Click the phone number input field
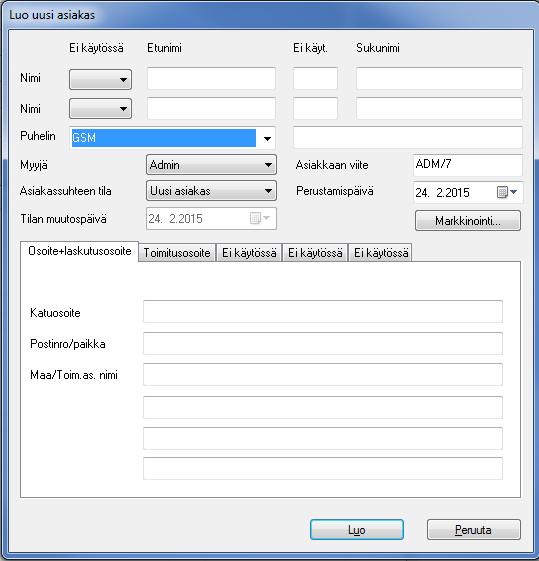Viewport: 539px width, 561px height. [x=408, y=137]
